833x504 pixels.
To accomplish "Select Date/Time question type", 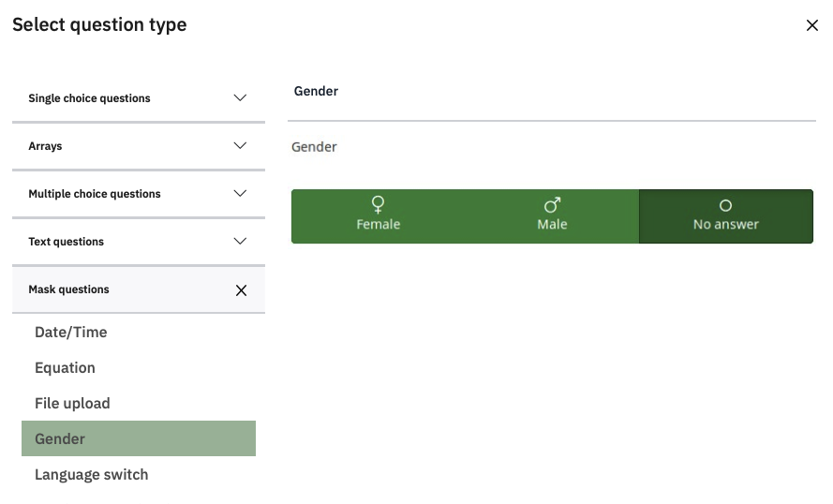I will 71,332.
